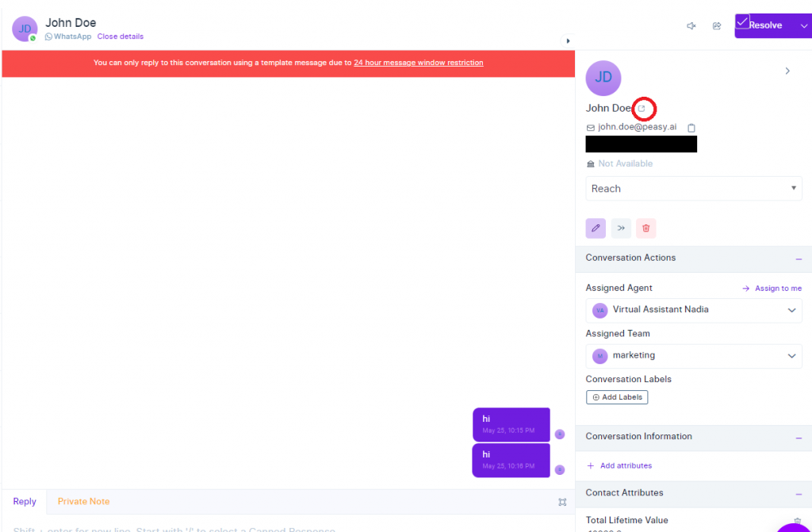Click the john.doe@peasy.ai email address
812x532 pixels.
tap(637, 127)
